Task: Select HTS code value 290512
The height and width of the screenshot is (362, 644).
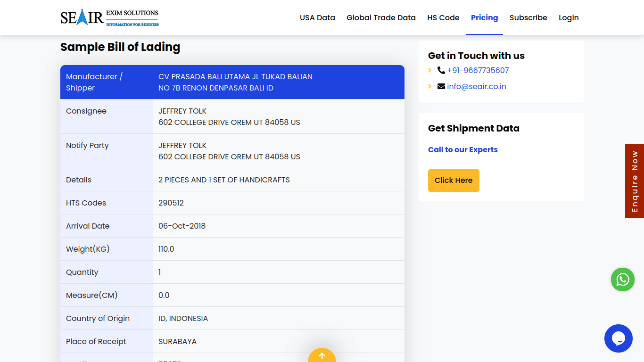Action: 171,203
